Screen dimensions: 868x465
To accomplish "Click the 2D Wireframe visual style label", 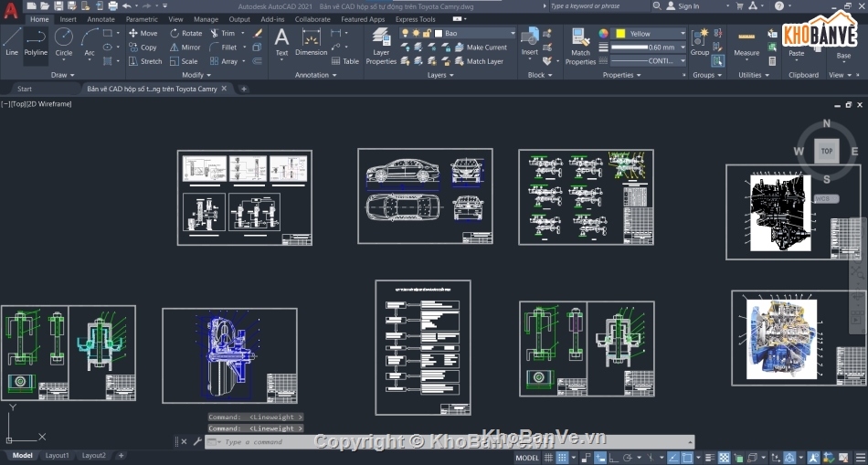I will point(48,104).
